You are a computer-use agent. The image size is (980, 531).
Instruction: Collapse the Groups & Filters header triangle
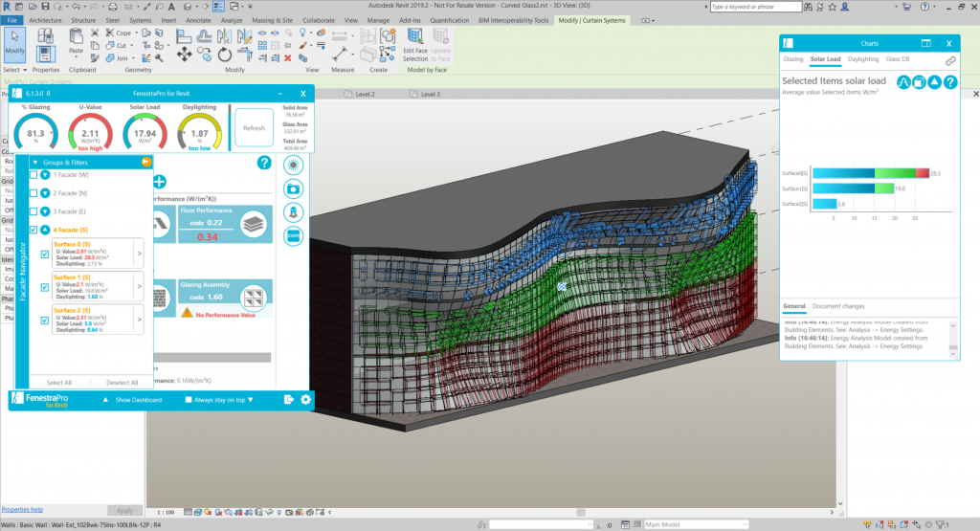click(35, 162)
